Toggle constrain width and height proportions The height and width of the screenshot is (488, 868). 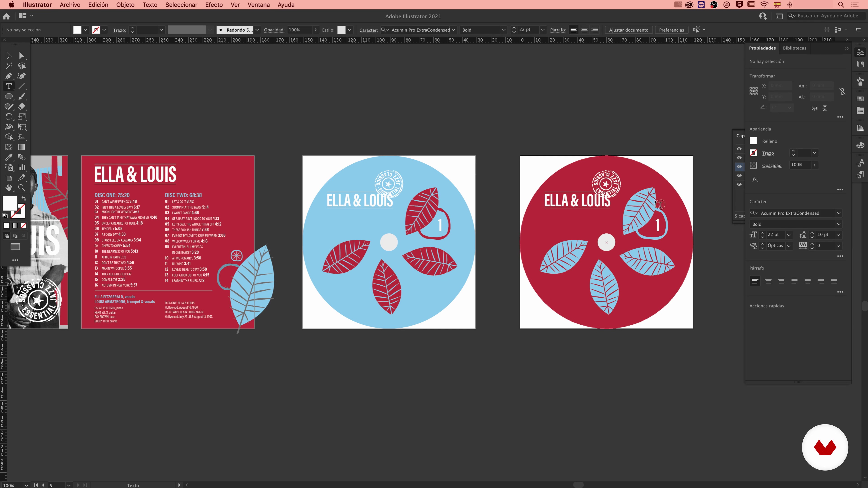click(842, 91)
